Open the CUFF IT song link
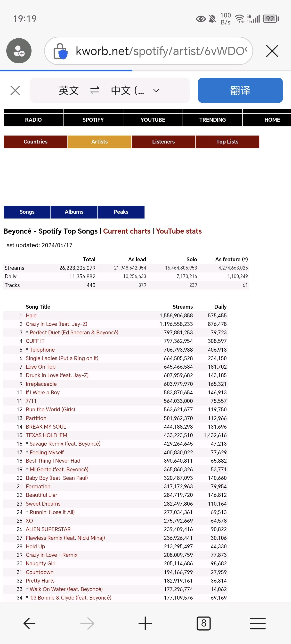This screenshot has height=644, width=291. coord(35,341)
